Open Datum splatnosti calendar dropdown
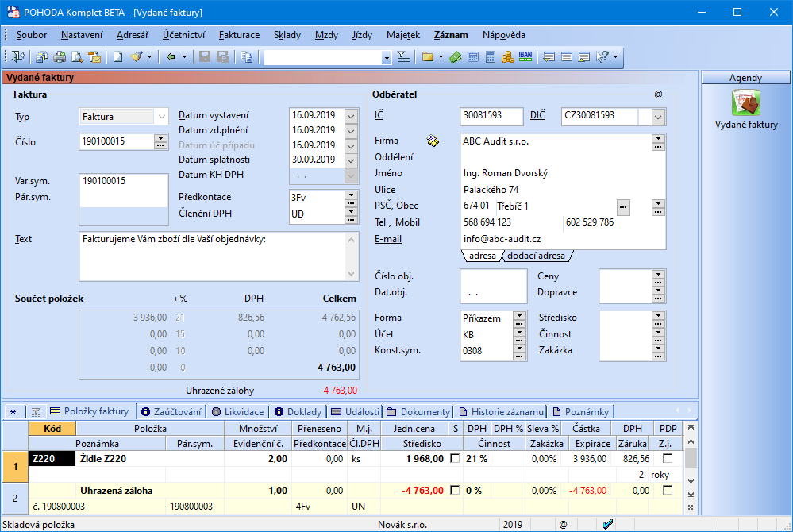The image size is (793, 532). coord(351,160)
